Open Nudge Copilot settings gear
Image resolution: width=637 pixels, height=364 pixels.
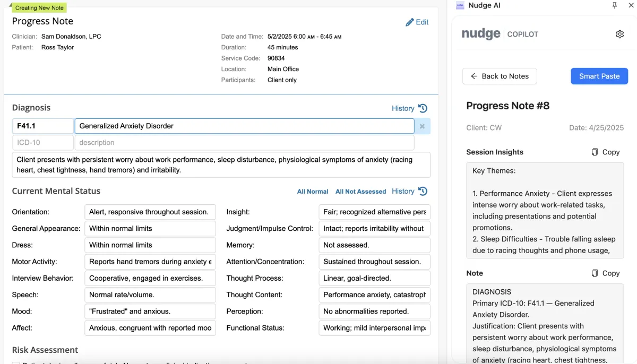619,34
